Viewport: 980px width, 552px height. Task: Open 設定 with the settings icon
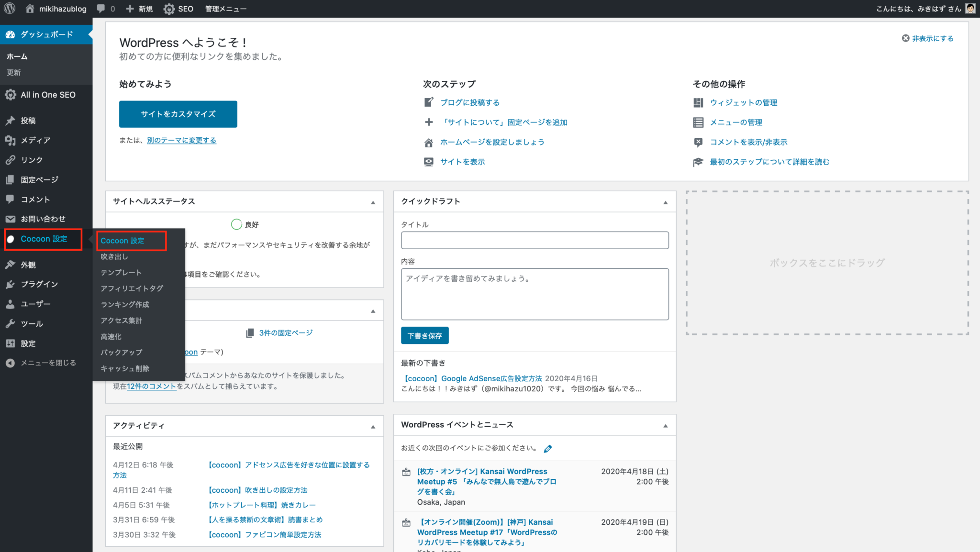(x=11, y=343)
